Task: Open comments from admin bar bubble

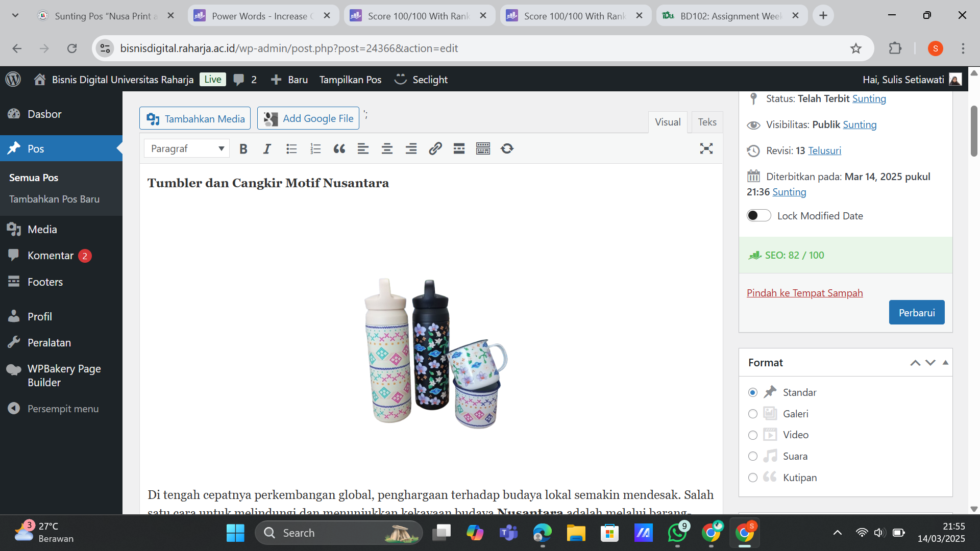Action: tap(245, 80)
